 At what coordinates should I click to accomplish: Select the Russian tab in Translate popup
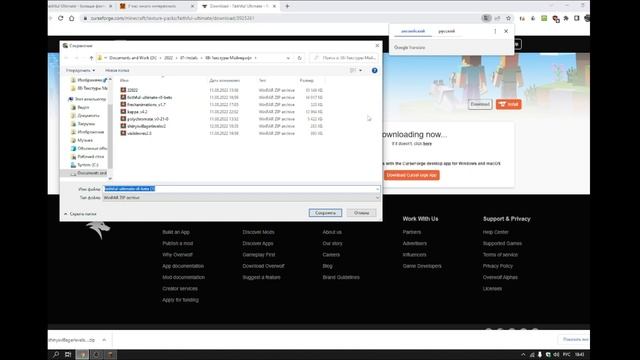coord(447,31)
